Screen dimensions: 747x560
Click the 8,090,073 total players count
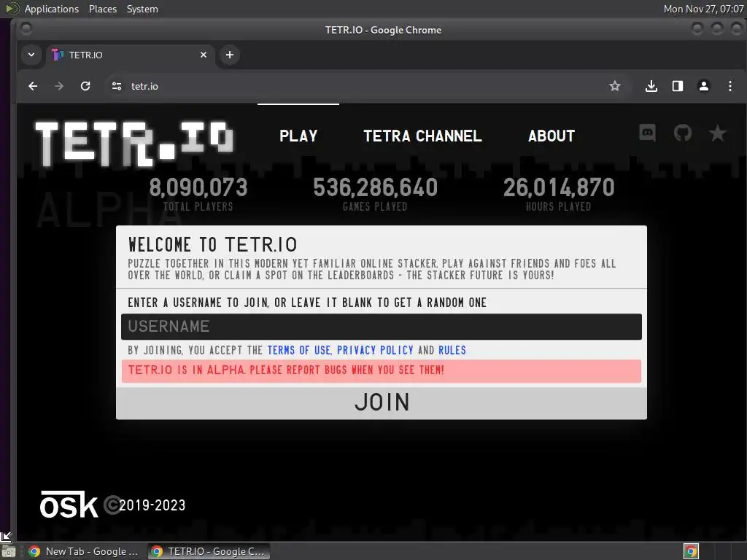pos(198,187)
